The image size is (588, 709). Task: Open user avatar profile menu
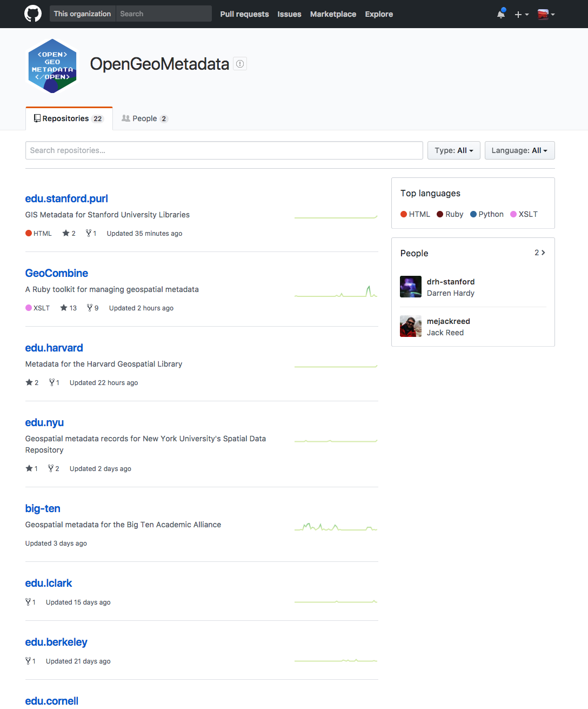point(546,14)
